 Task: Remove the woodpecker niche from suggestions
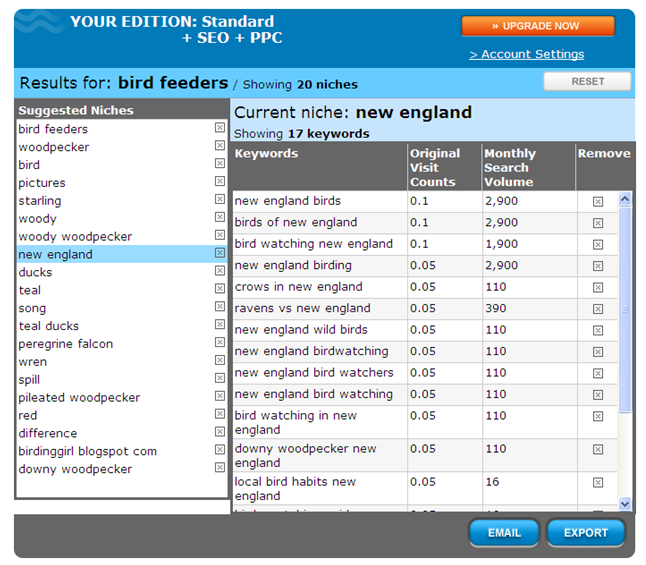(x=220, y=145)
